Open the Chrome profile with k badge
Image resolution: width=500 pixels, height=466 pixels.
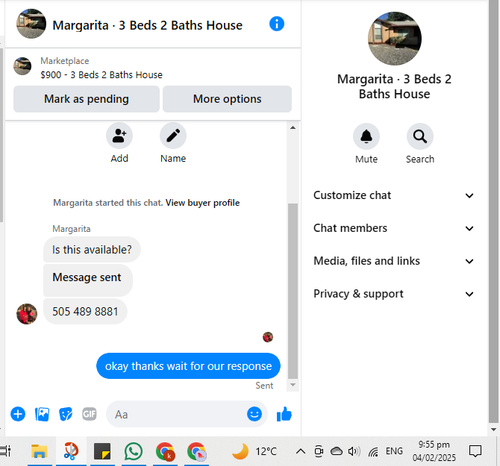click(x=165, y=452)
